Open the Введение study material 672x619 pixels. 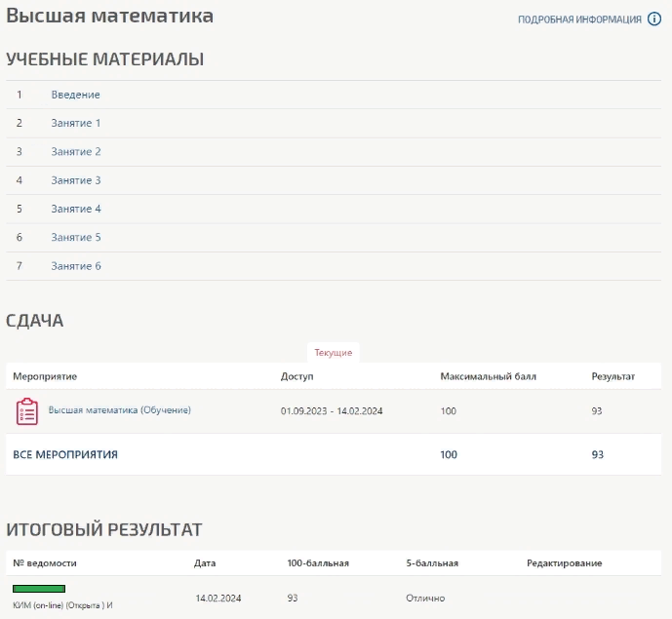coord(76,95)
